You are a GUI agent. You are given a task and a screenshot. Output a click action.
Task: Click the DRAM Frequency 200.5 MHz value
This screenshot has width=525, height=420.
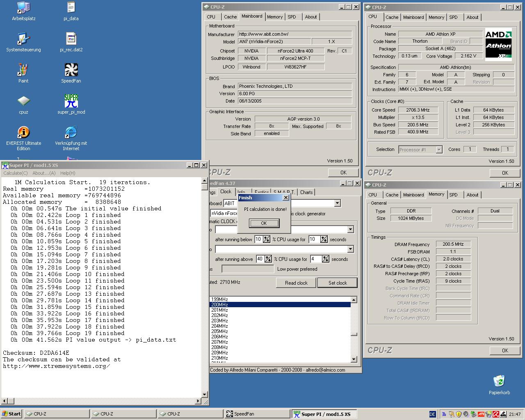pos(453,244)
